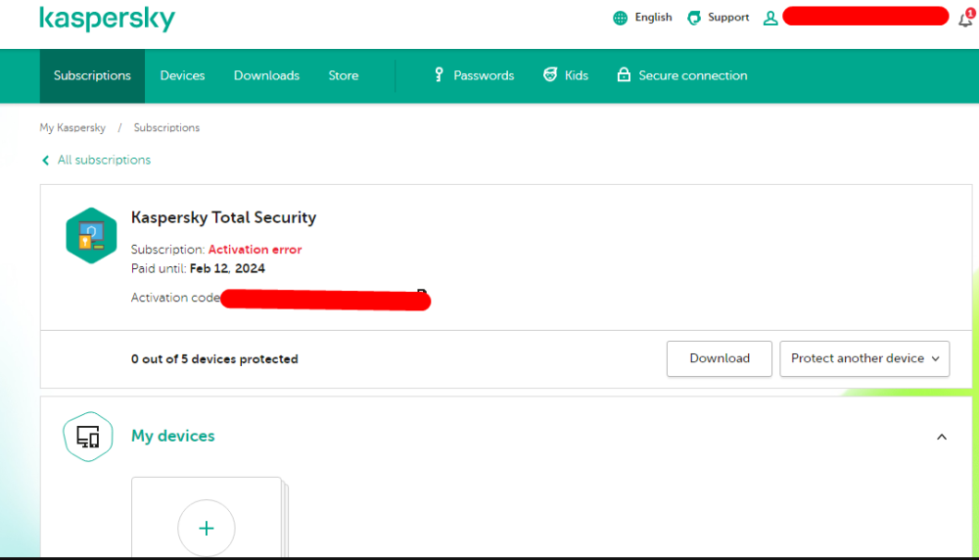Click the key icon beside Passwords
Screen dimensions: 979x560
tap(439, 75)
